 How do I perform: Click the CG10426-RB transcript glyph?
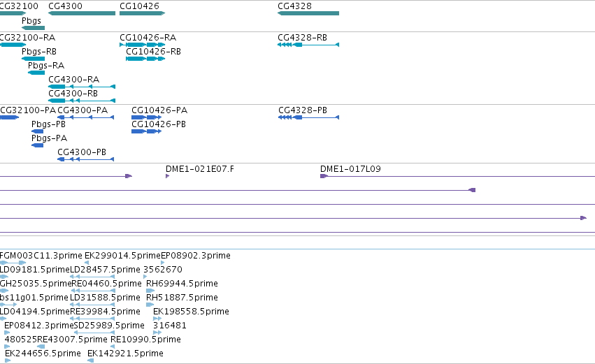(145, 59)
